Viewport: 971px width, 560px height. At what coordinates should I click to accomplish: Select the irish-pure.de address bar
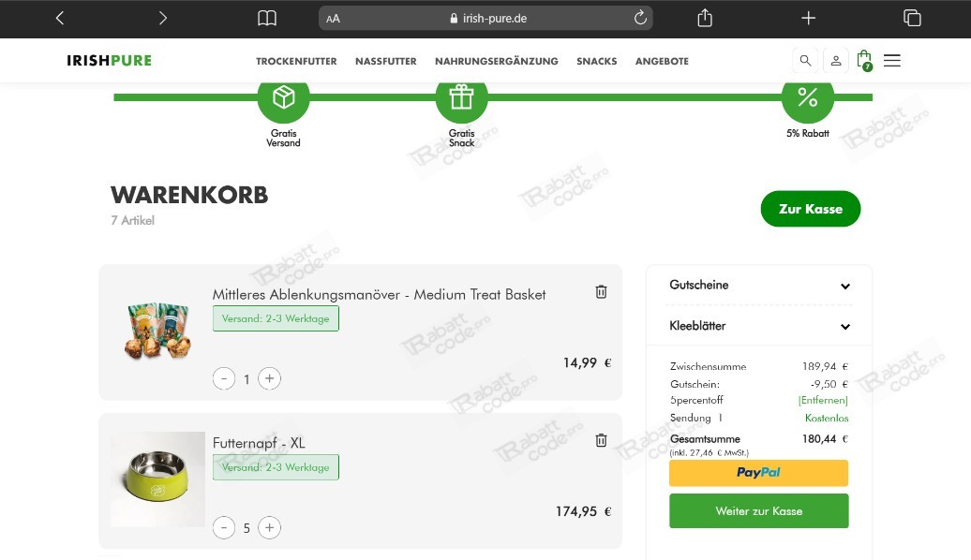[x=485, y=18]
